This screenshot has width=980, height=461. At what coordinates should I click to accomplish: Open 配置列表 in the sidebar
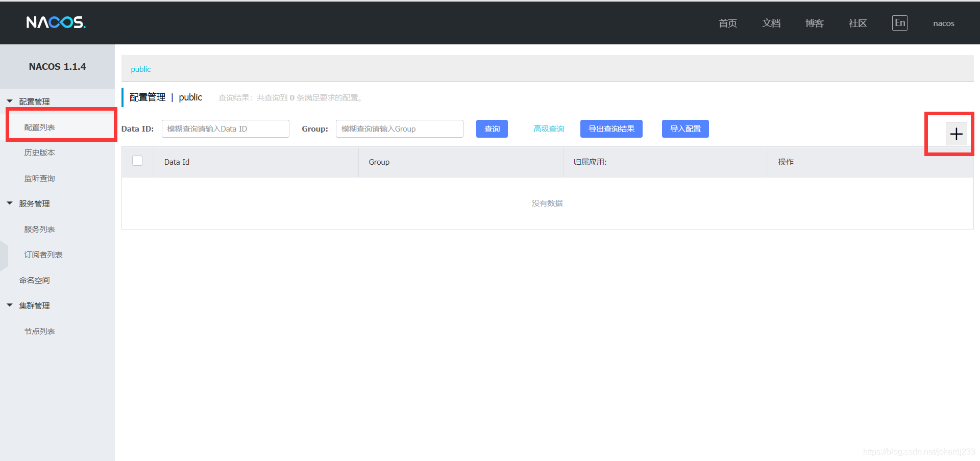39,127
